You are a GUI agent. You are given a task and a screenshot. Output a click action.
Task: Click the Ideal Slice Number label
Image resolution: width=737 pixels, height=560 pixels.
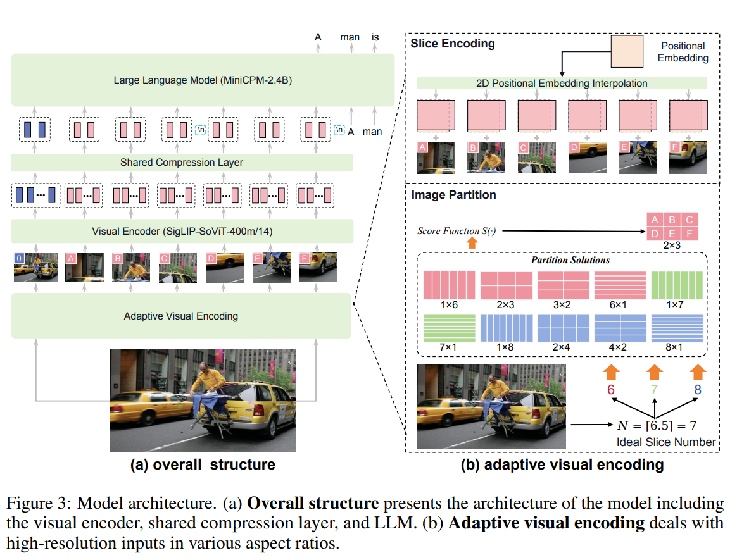coord(666,442)
